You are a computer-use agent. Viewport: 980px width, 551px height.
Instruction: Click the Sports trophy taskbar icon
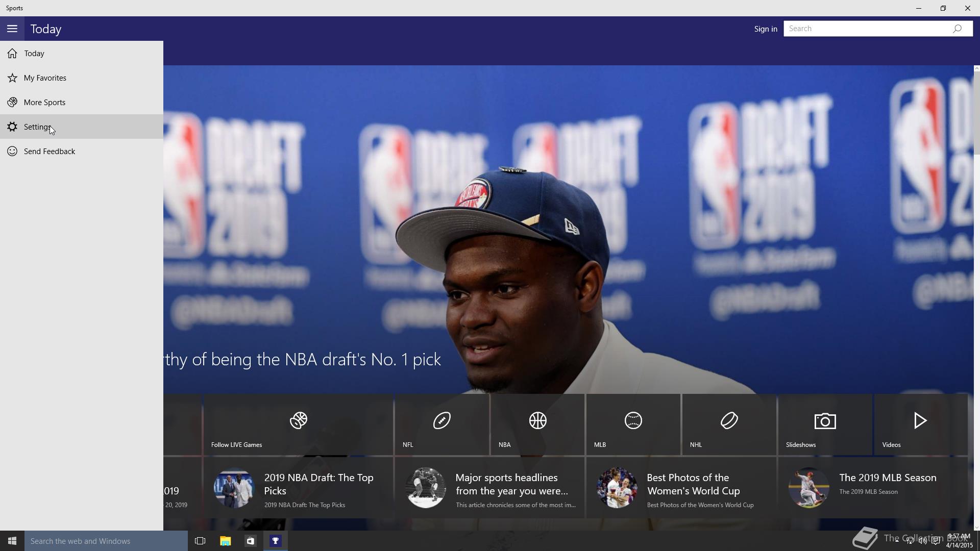pyautogui.click(x=276, y=541)
